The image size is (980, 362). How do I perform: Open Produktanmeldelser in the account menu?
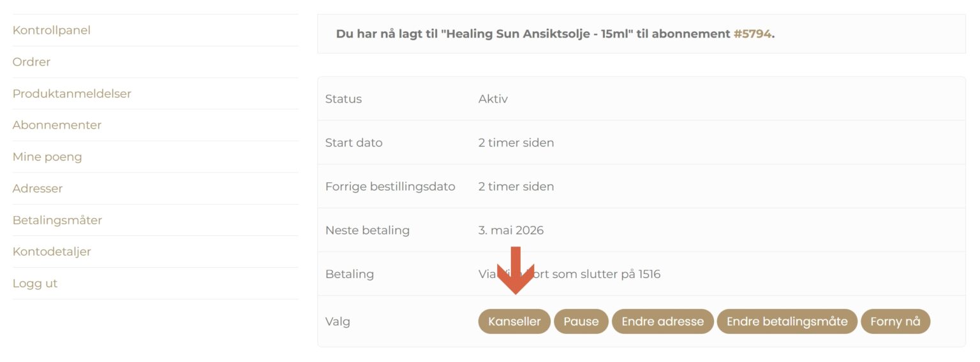(x=72, y=94)
